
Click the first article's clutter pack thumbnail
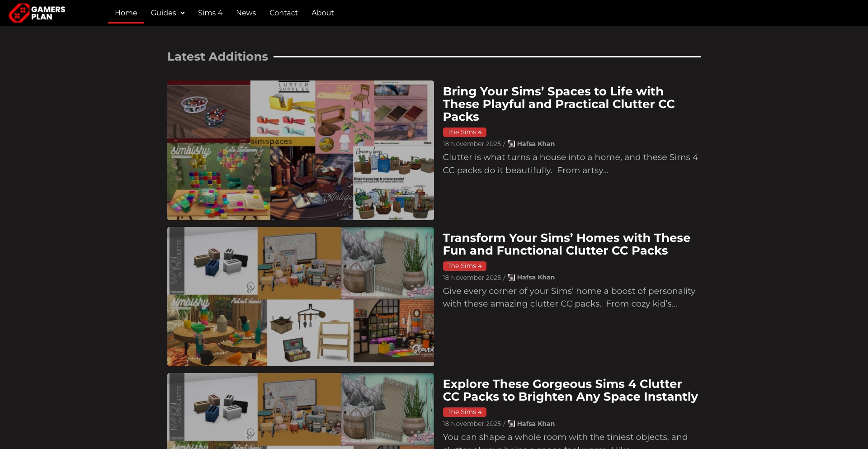pyautogui.click(x=300, y=150)
